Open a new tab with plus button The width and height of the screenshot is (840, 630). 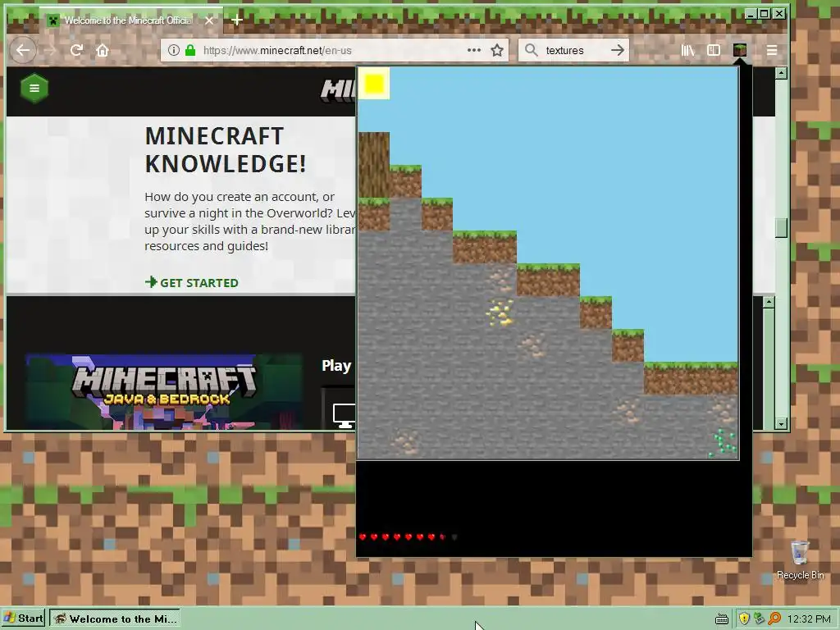237,21
